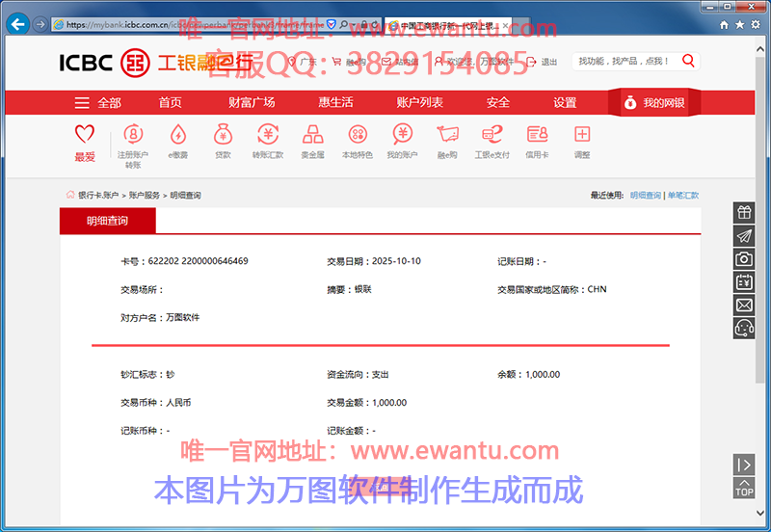Open the browser favorites star icon
Viewport: 771px width, 532px height.
point(739,25)
